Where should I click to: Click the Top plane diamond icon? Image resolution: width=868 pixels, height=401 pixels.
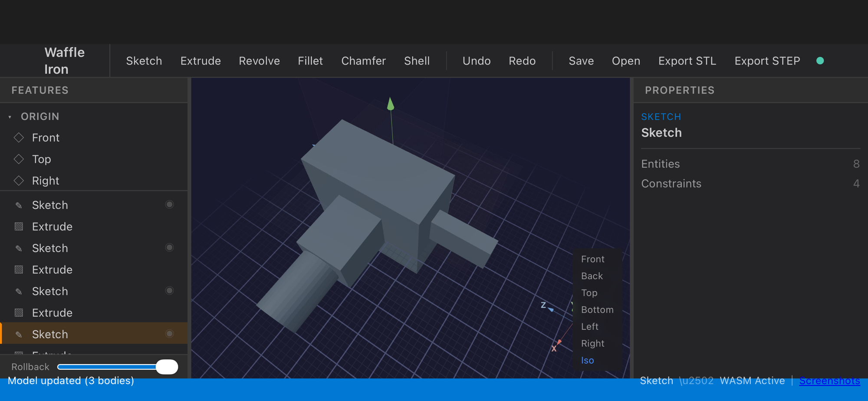pos(19,159)
